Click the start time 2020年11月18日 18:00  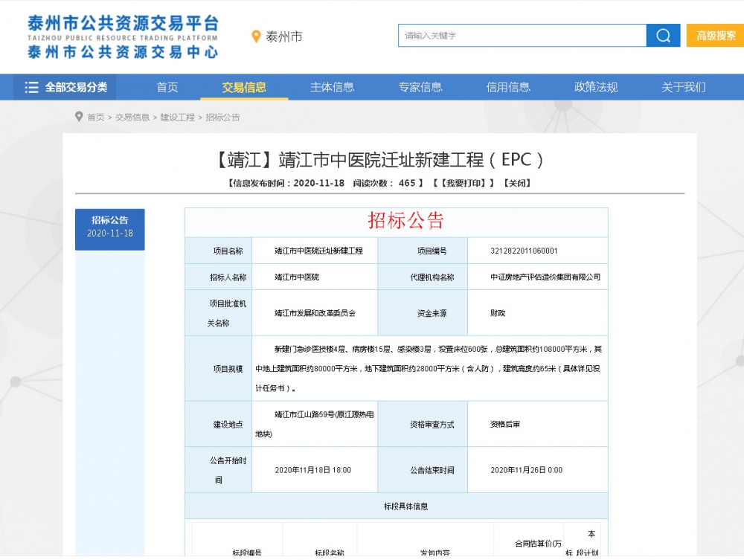click(x=312, y=470)
